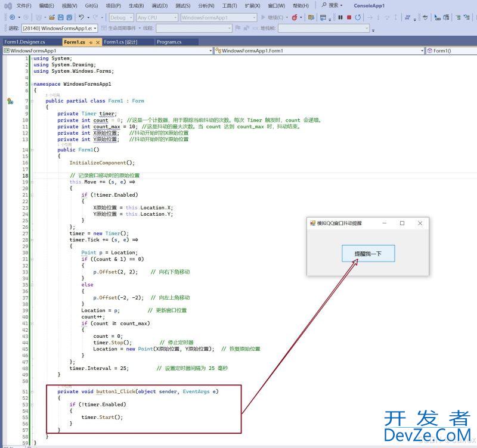
Task: Open the 编辑(E) menu
Action: 47,6
